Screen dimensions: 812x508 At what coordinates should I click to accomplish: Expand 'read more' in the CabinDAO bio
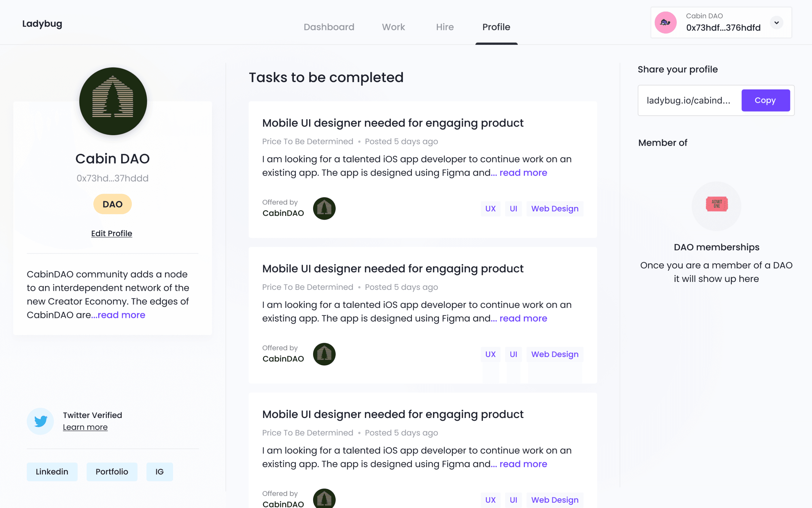click(x=121, y=315)
